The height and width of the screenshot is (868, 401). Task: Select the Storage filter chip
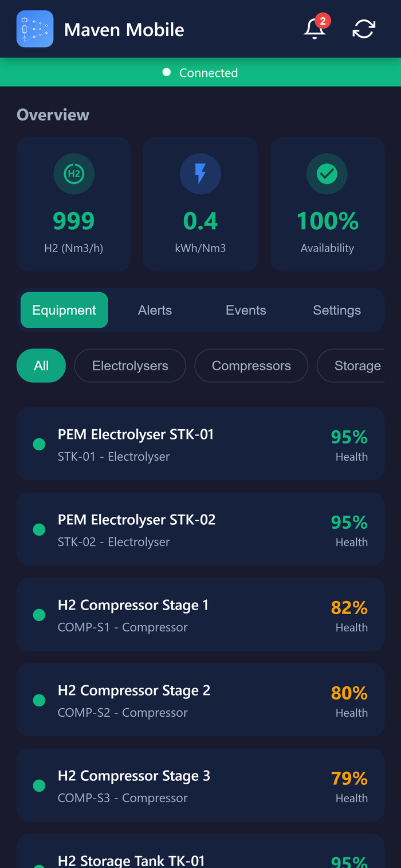tap(357, 366)
